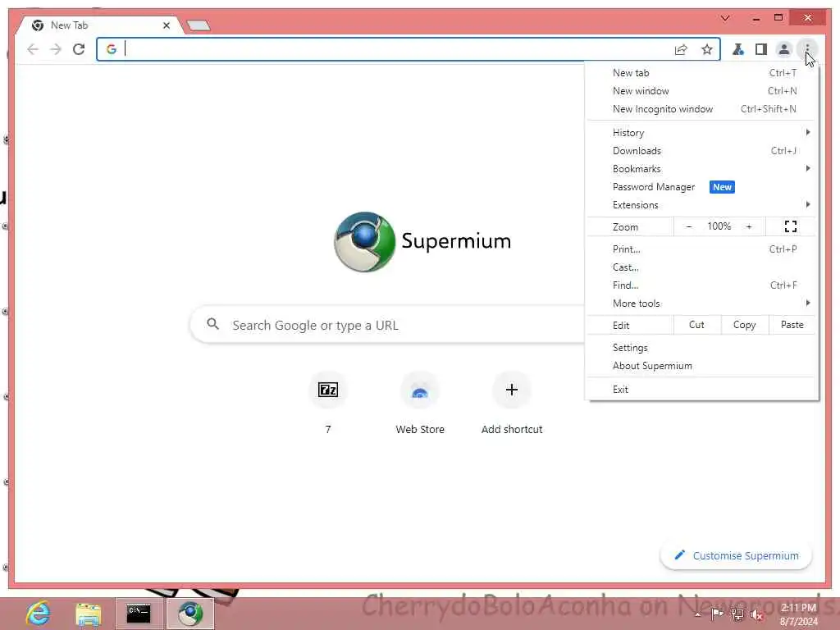Open a new tab with tab-strip button
The height and width of the screenshot is (630, 840).
pyautogui.click(x=199, y=25)
